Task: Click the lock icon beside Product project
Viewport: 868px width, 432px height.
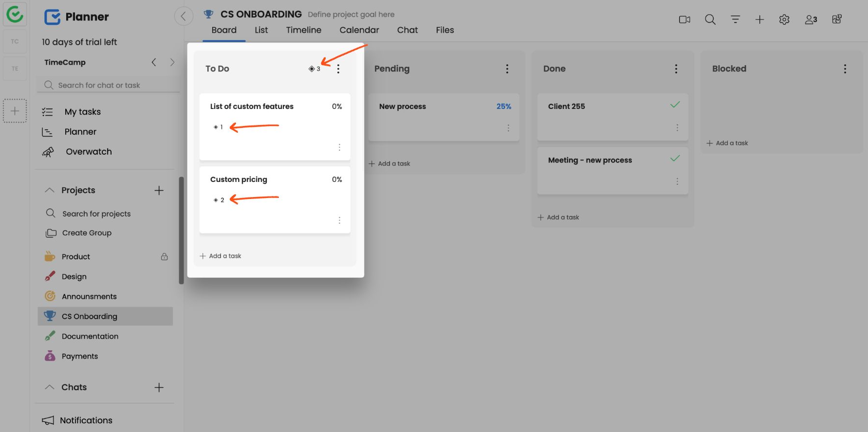Action: point(165,256)
